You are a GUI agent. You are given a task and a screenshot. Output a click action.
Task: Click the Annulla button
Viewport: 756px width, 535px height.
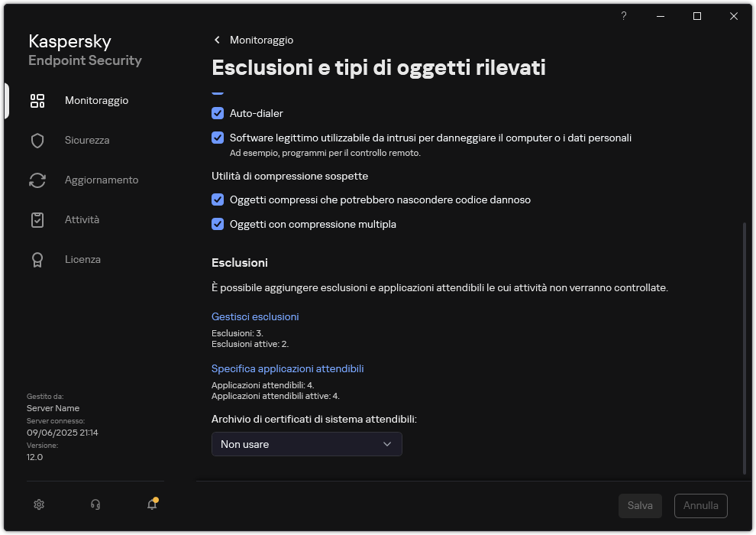point(700,505)
